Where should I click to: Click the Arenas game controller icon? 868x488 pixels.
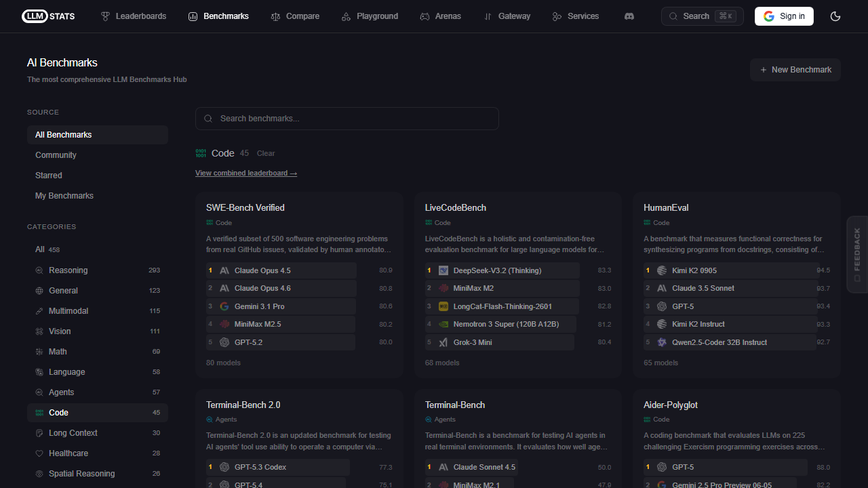click(425, 16)
